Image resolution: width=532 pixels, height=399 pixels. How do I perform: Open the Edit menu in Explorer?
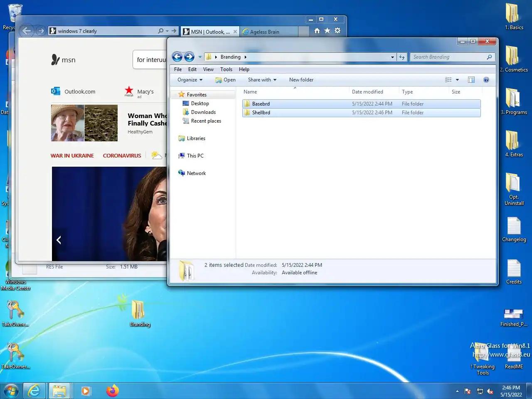192,69
